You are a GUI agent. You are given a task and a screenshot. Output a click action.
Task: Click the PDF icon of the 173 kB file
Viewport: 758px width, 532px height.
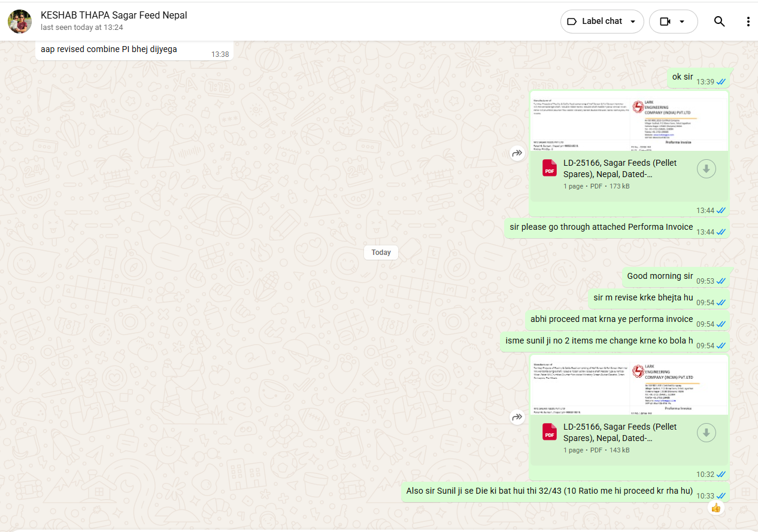coord(550,168)
